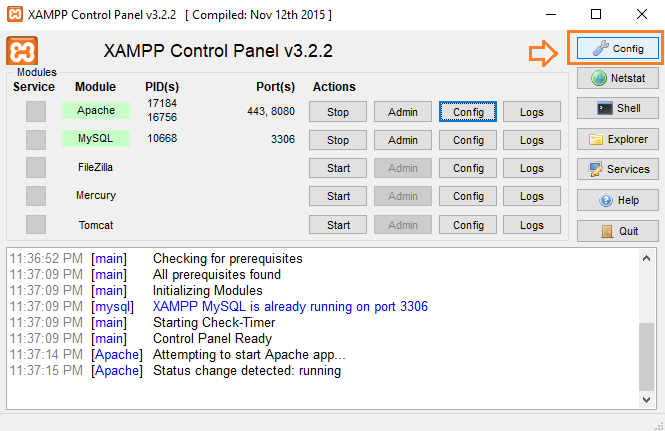Maximize the XAMPP window
The width and height of the screenshot is (665, 431).
596,14
